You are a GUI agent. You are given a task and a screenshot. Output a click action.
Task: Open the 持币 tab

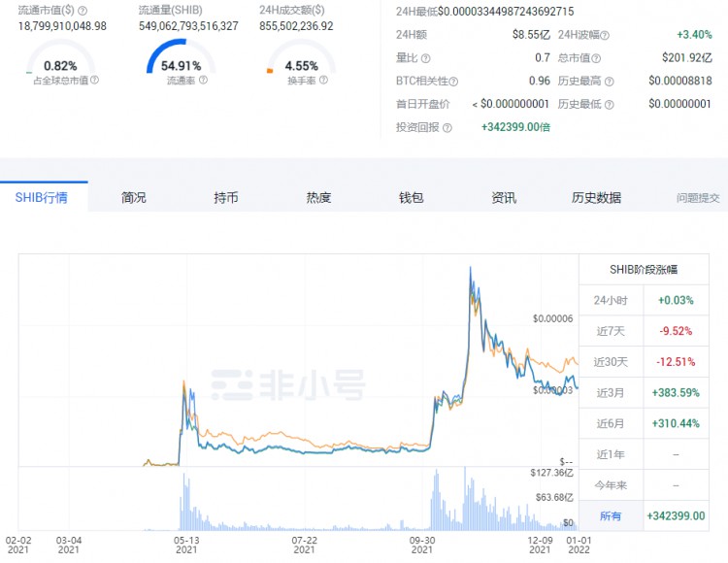click(x=226, y=197)
